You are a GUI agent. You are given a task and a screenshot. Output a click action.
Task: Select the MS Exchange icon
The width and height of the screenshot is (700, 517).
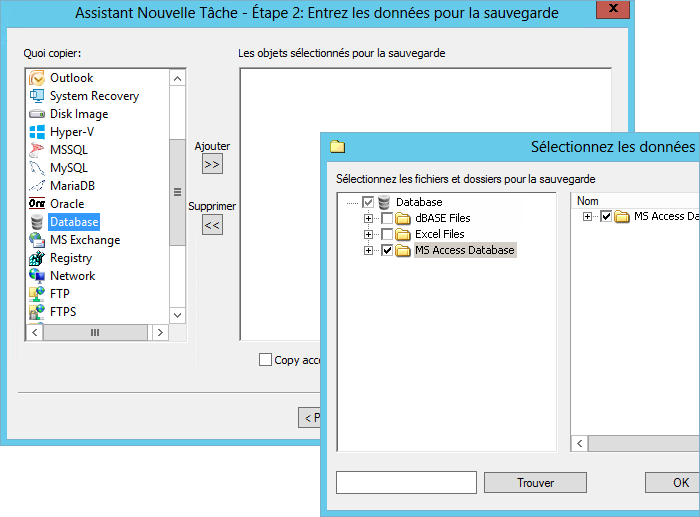(37, 240)
